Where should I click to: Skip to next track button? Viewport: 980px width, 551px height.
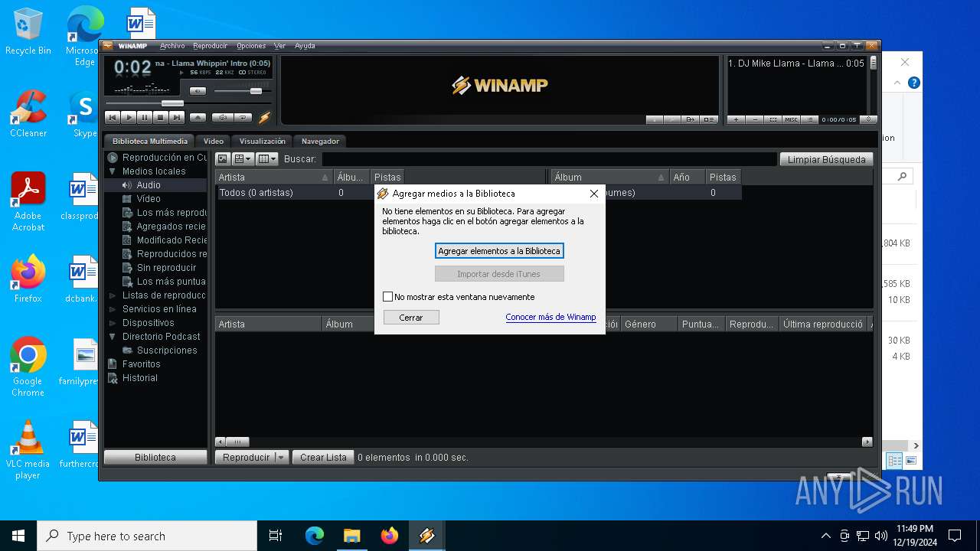(x=177, y=117)
